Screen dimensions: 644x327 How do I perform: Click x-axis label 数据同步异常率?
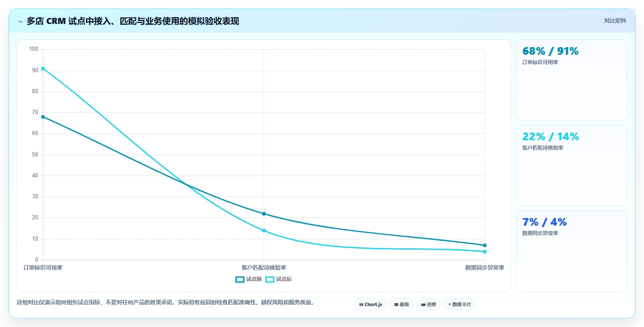coord(485,268)
